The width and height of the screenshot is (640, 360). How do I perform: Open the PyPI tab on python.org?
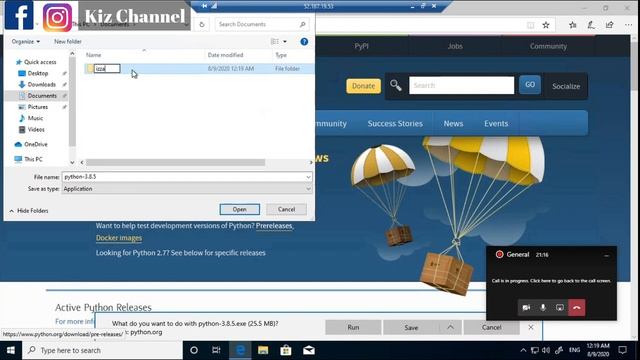tap(362, 46)
